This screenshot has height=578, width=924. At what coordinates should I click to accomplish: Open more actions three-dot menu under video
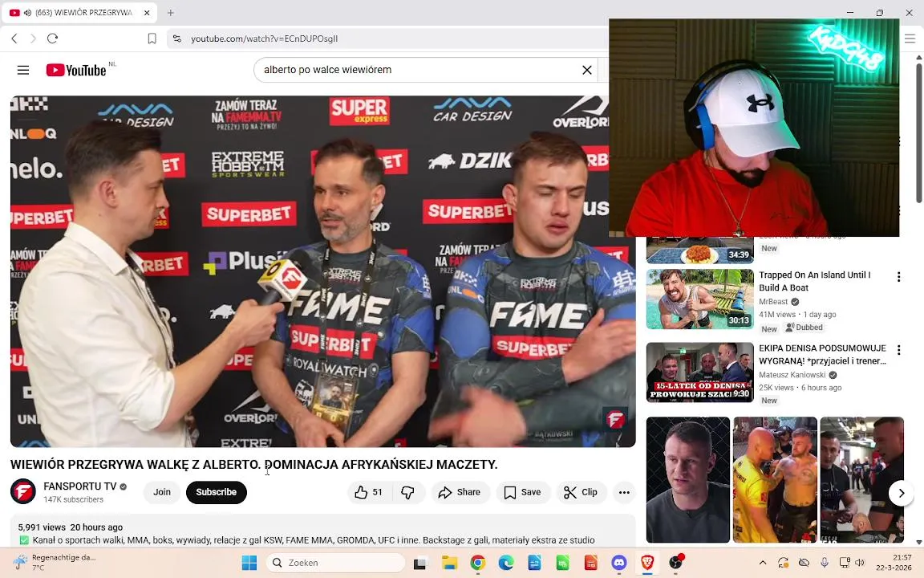(x=624, y=492)
